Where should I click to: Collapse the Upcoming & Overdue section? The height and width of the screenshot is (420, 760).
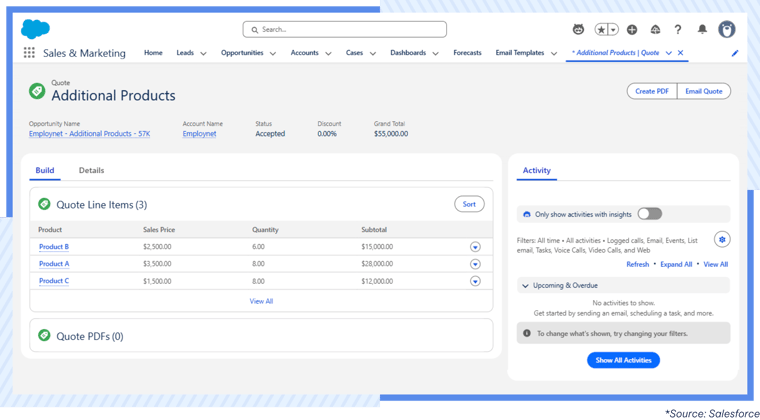(x=525, y=286)
